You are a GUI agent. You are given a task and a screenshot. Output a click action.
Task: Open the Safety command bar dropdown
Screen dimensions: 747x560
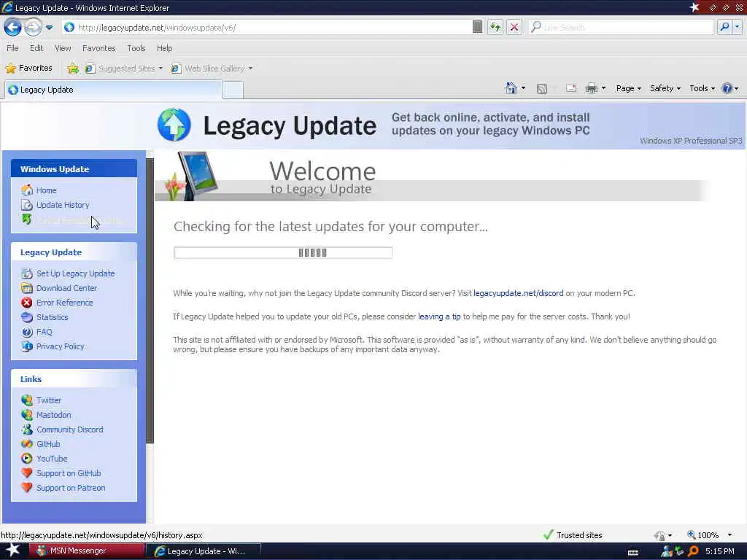[x=665, y=88]
